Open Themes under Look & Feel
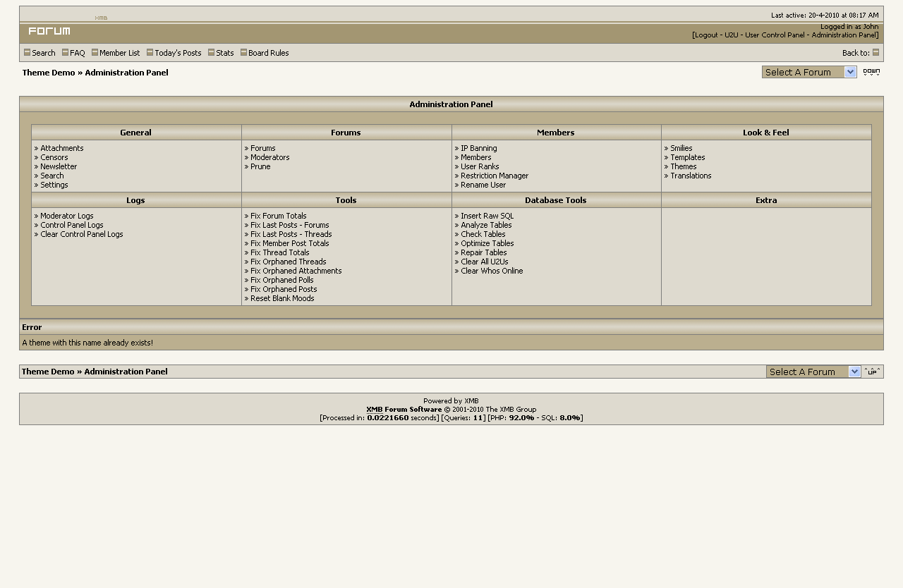Image resolution: width=903 pixels, height=588 pixels. click(683, 166)
